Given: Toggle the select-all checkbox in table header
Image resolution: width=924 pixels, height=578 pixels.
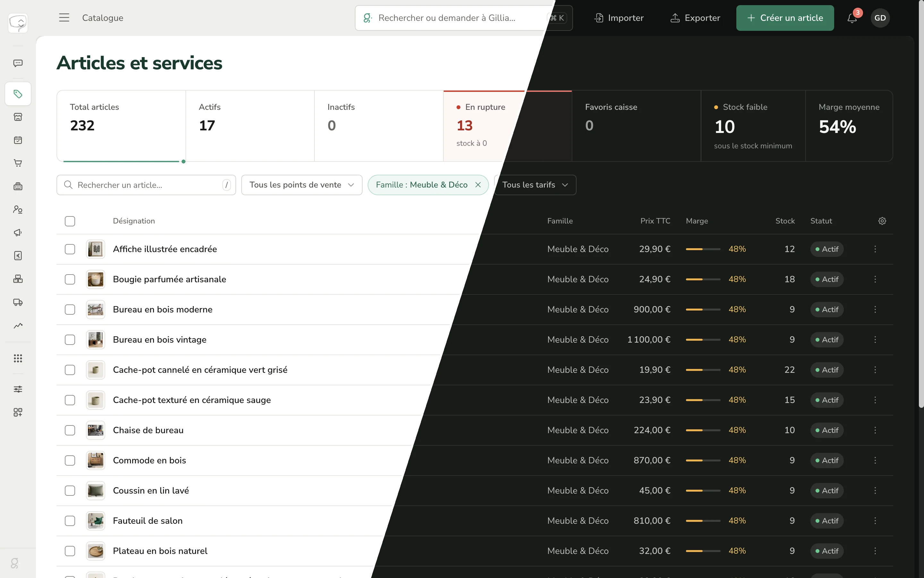Looking at the screenshot, I should 70,221.
